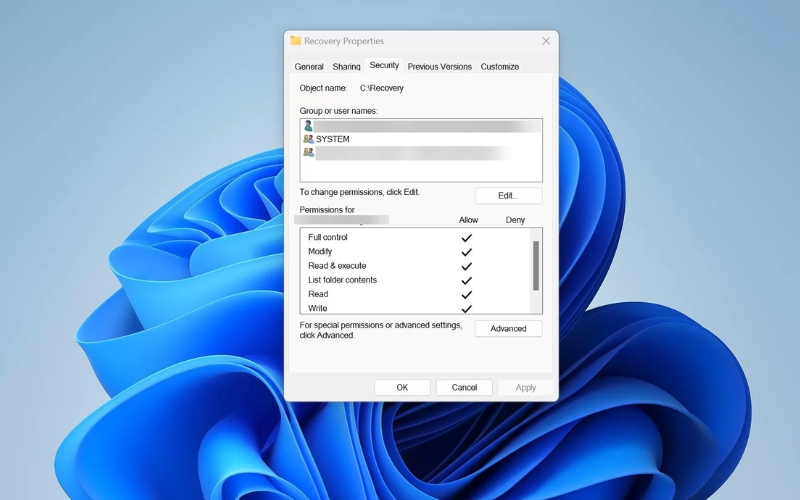800x500 pixels.
Task: Click the folder icon in title bar
Action: tap(295, 40)
